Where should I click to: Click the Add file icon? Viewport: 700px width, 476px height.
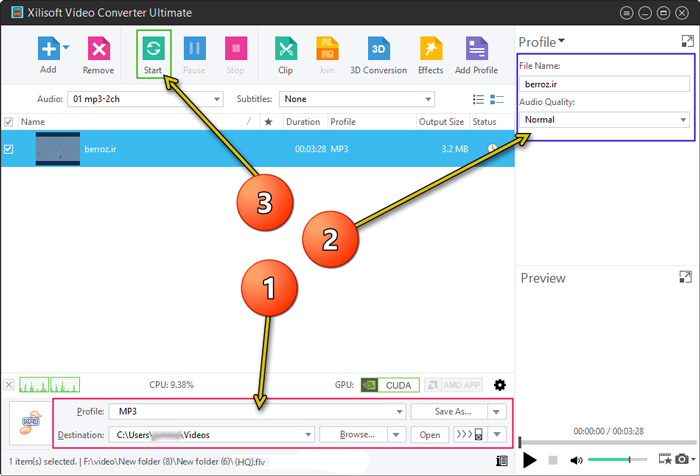(47, 49)
